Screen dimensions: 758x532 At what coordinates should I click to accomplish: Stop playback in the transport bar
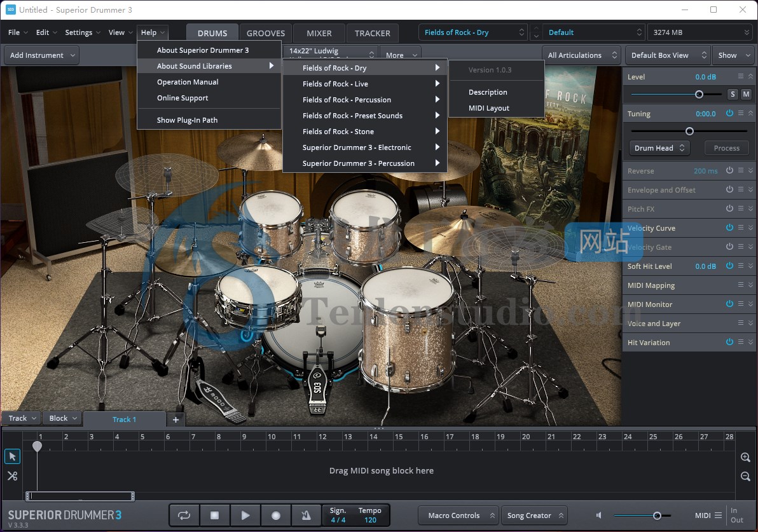point(215,515)
